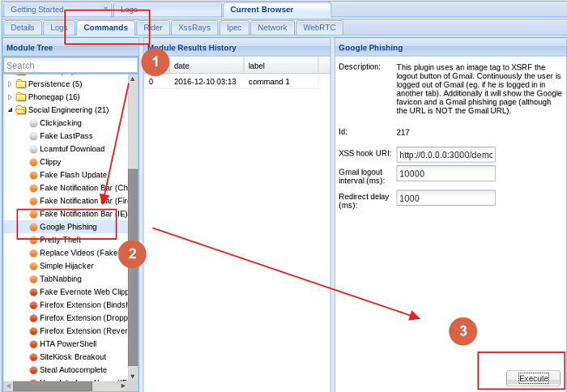Click module tree scroll down arrow
567x392 pixels.
point(132,377)
